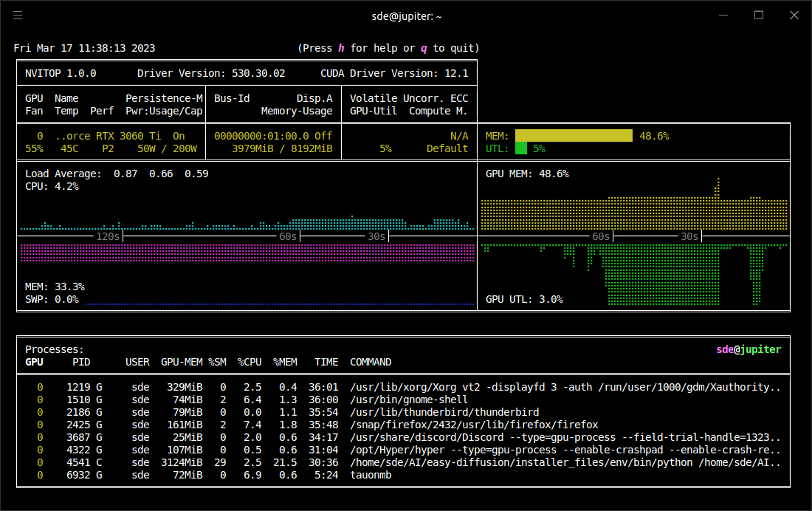Click the timestamp Fri Mar 17 11:38:13 2023
This screenshot has height=511, width=812.
point(84,48)
